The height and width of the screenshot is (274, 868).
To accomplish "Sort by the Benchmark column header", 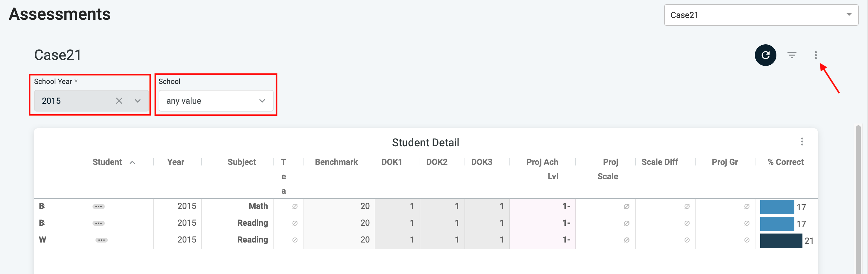I will [x=336, y=162].
